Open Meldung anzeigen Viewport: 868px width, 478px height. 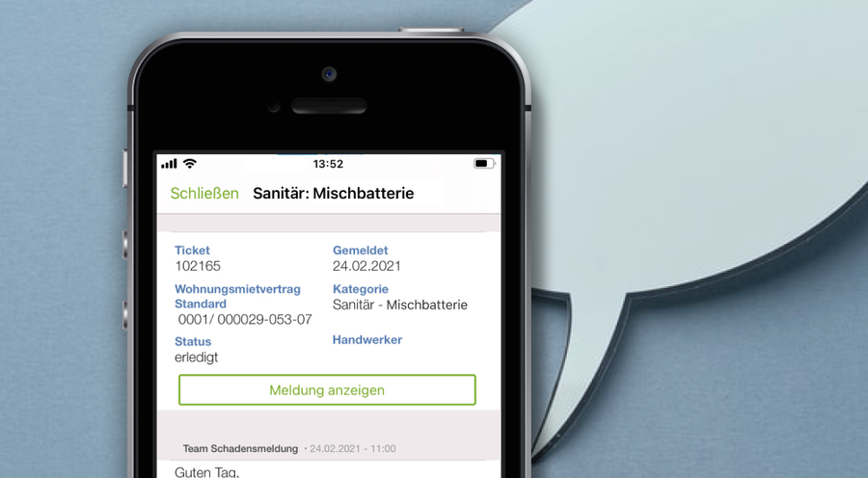327,390
